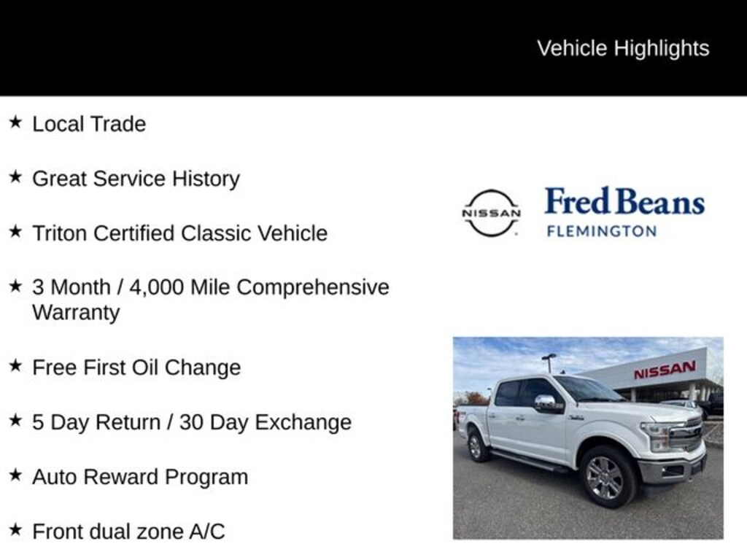Select the Local Trade highlight text
Viewport: 747px width, 560px height.
[x=89, y=124]
